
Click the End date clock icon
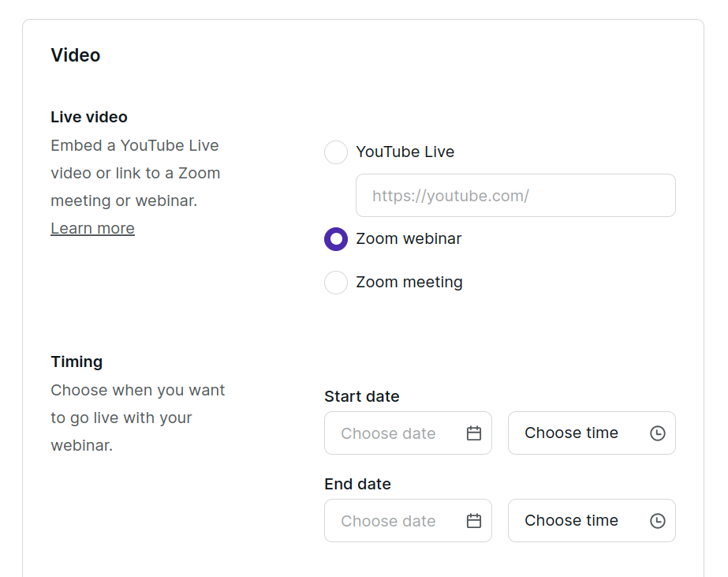point(658,521)
